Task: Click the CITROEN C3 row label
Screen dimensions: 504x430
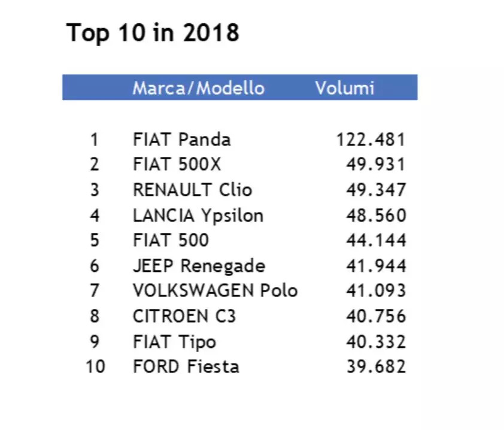Action: [x=184, y=316]
